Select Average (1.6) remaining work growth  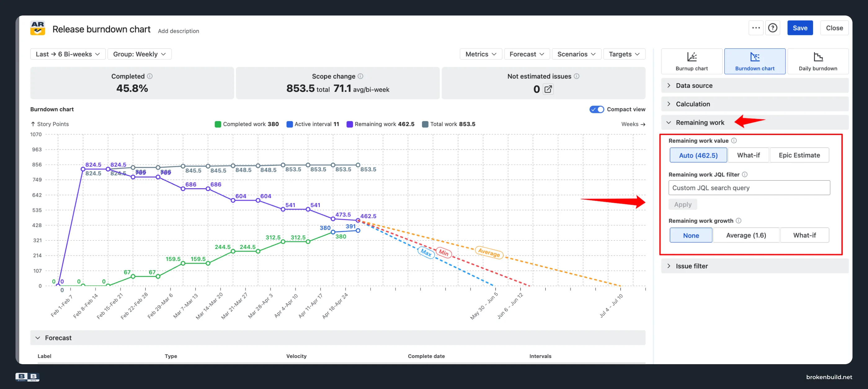point(746,235)
